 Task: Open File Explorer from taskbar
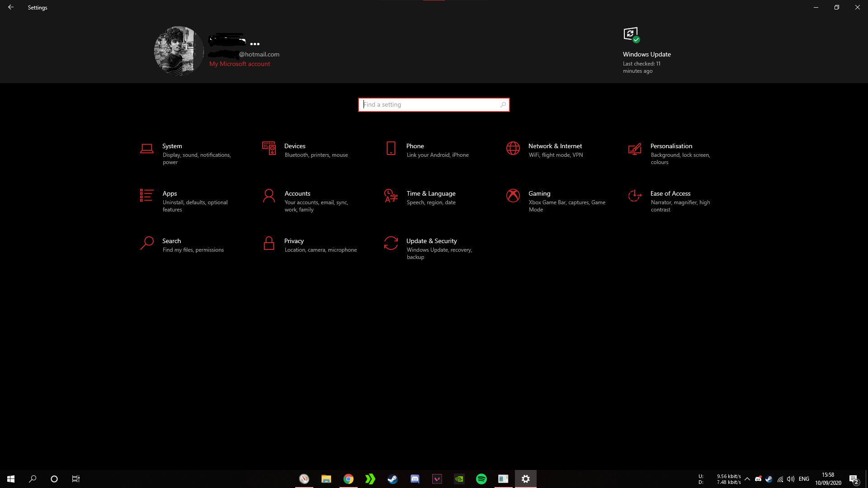[x=326, y=479]
